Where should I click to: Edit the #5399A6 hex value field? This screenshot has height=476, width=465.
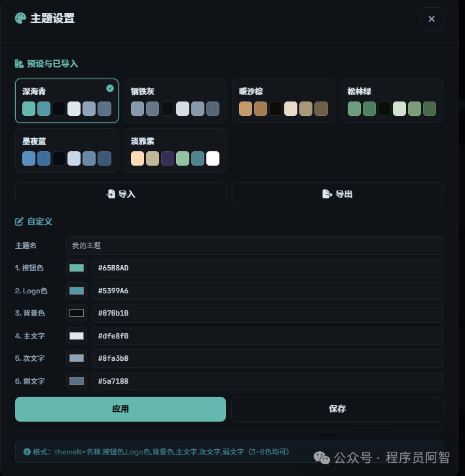(268, 291)
